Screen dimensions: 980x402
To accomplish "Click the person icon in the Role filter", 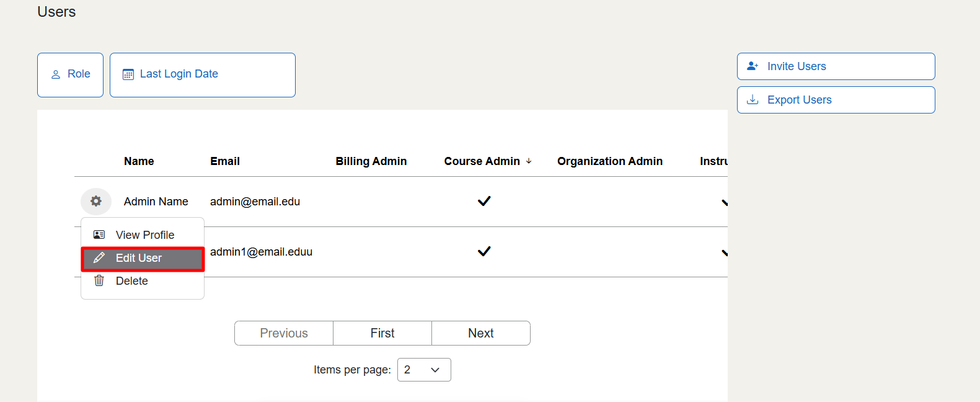I will pos(56,74).
